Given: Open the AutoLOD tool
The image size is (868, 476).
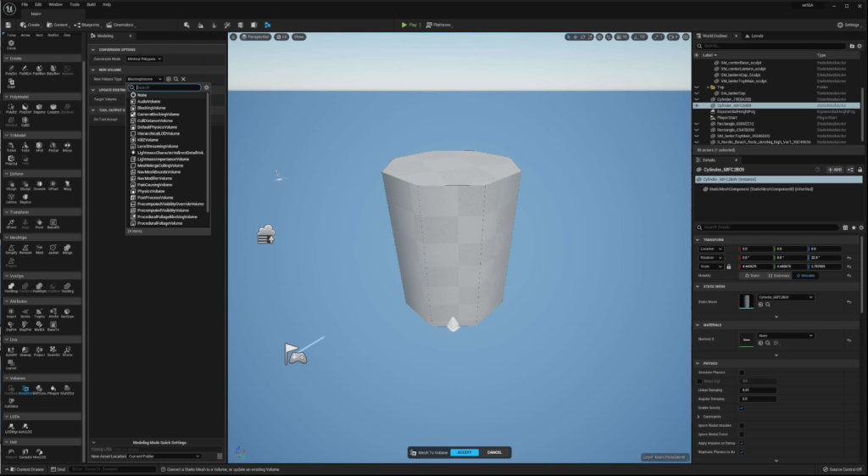Looking at the screenshot, I should [25, 428].
